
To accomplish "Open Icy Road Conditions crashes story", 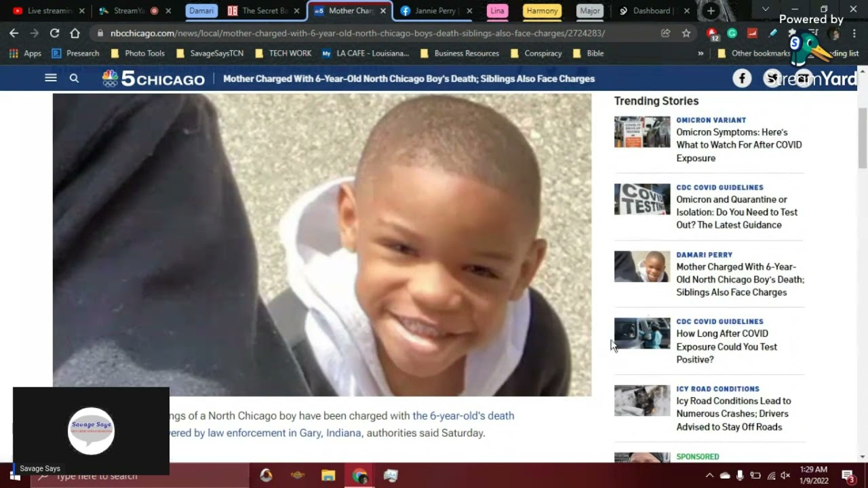I will click(x=734, y=413).
